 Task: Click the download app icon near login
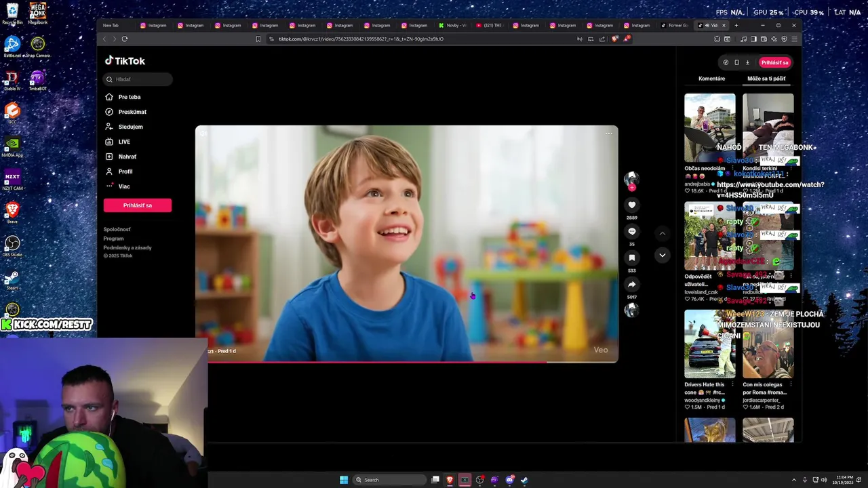coord(747,62)
